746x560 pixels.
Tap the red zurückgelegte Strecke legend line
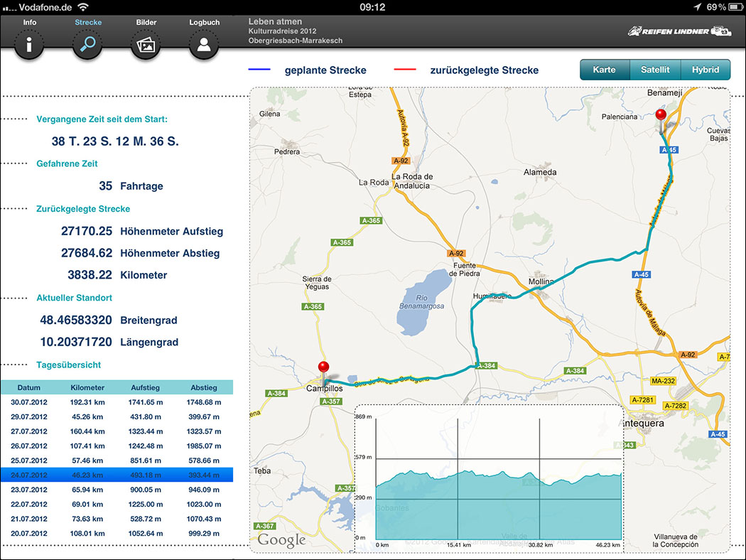tap(405, 70)
